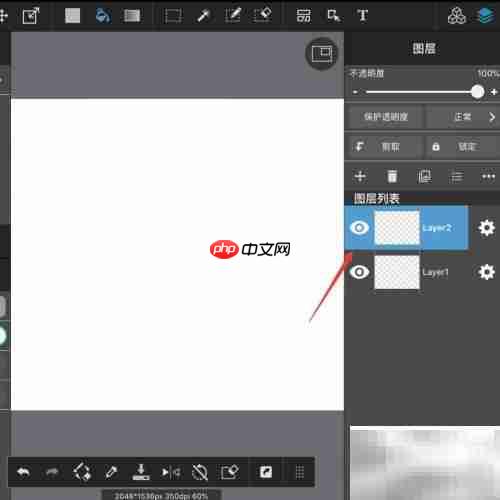Hide Layer2 using its eye icon
Image resolution: width=500 pixels, height=500 pixels.
tap(359, 228)
